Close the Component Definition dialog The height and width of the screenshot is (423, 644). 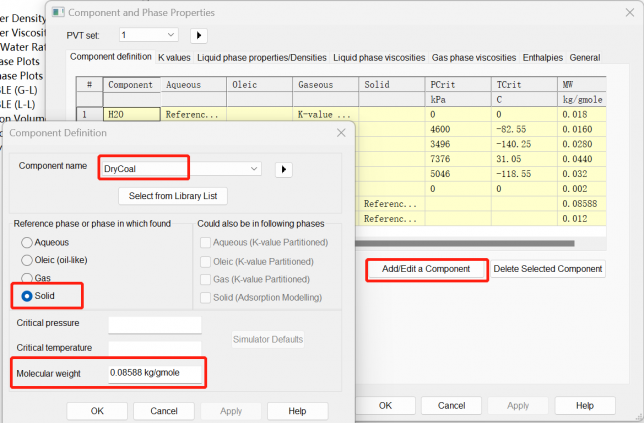(341, 132)
